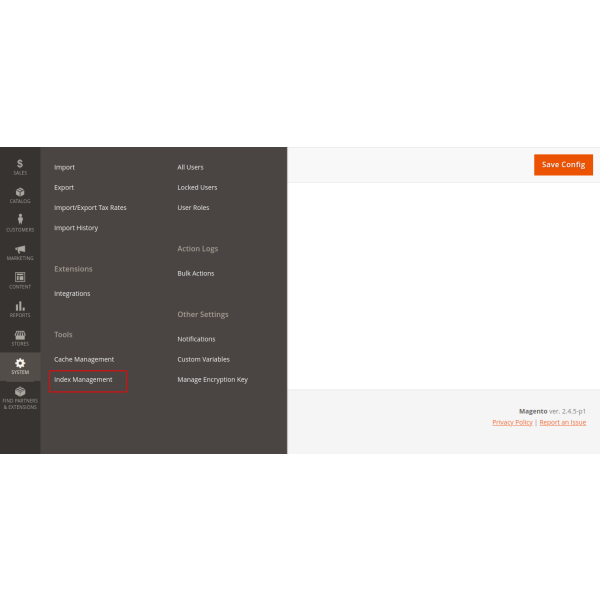Open Manage Encryption Key
Image resolution: width=600 pixels, height=600 pixels.
pyautogui.click(x=212, y=380)
